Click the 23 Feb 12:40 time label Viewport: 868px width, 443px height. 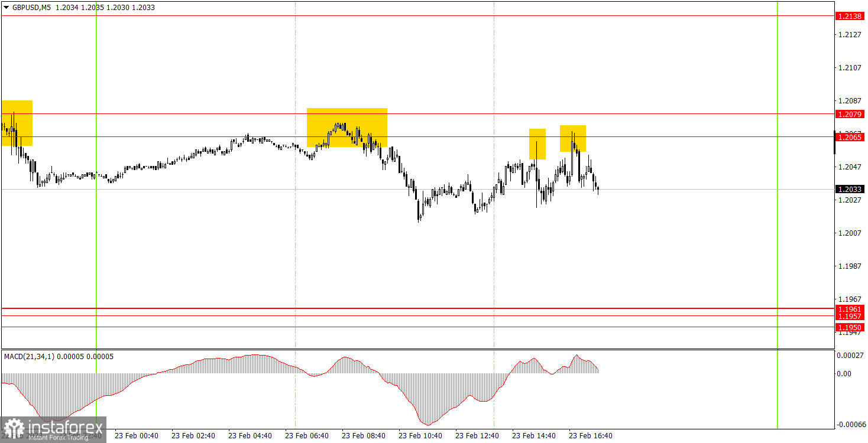pos(477,436)
